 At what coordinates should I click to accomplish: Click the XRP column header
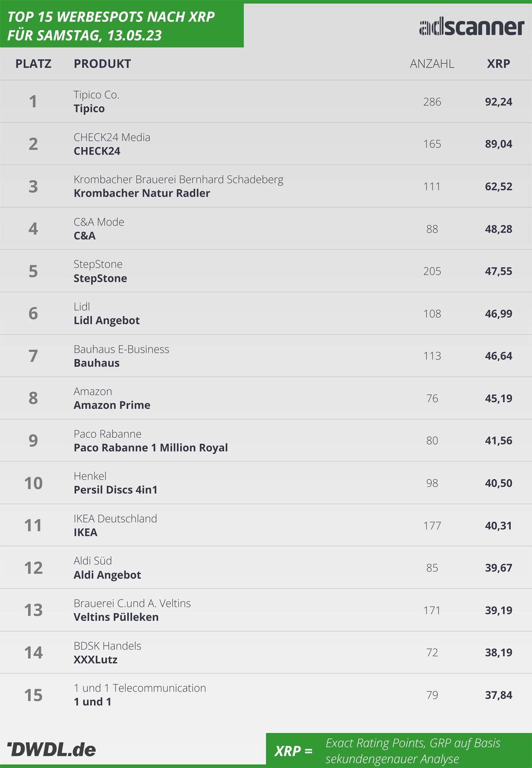click(499, 64)
